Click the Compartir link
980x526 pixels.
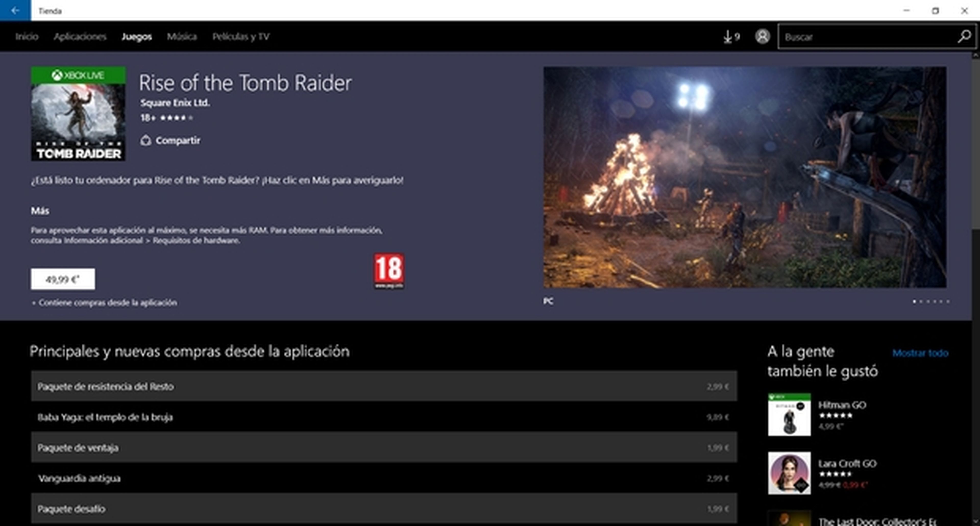[x=178, y=140]
